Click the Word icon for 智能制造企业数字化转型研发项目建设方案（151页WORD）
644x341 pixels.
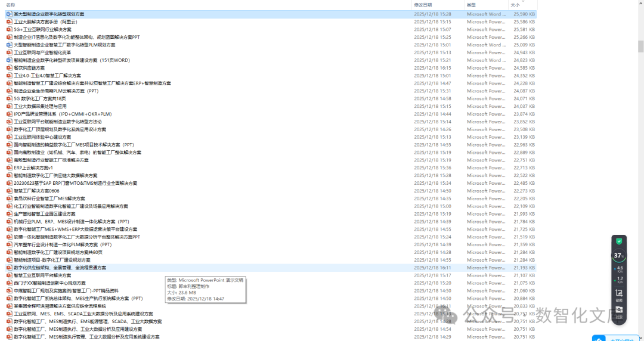(x=10, y=60)
